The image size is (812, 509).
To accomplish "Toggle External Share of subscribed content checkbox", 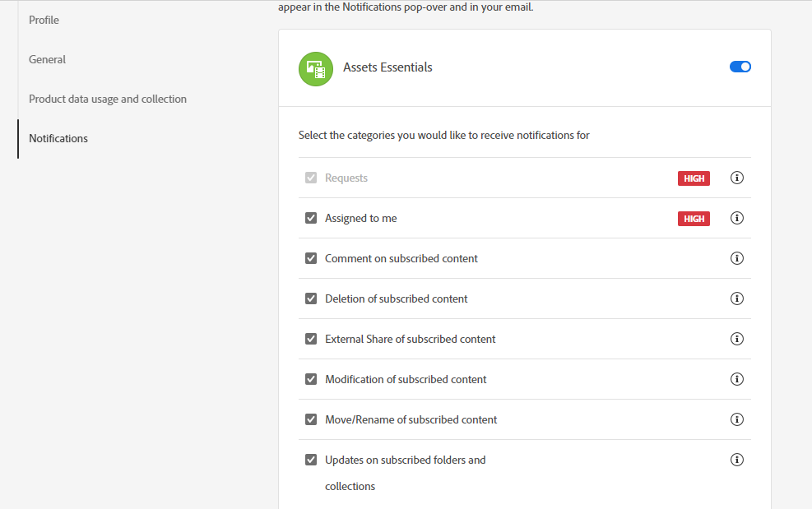I will click(x=311, y=339).
